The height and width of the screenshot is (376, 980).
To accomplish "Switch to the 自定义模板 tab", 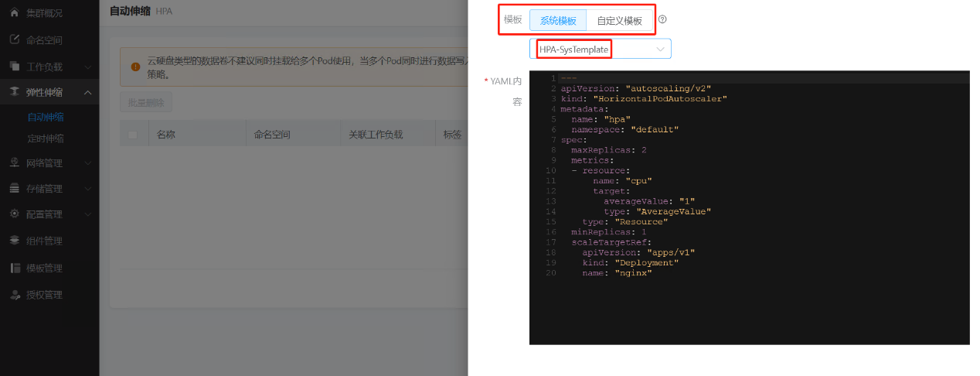I will coord(619,20).
